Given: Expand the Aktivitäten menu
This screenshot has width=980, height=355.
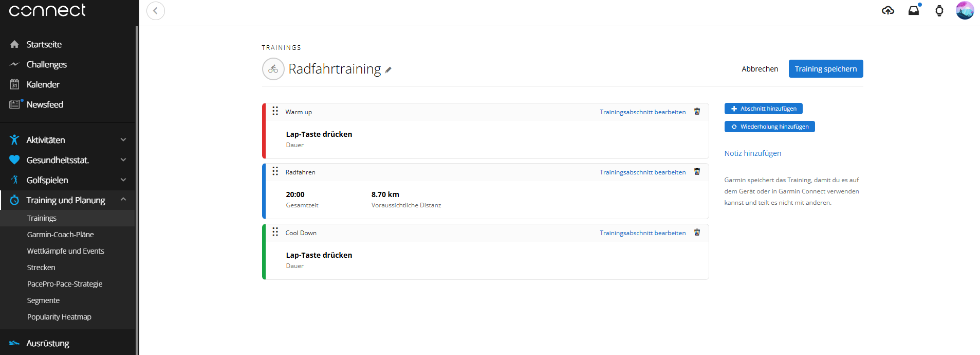Looking at the screenshot, I should [x=123, y=140].
